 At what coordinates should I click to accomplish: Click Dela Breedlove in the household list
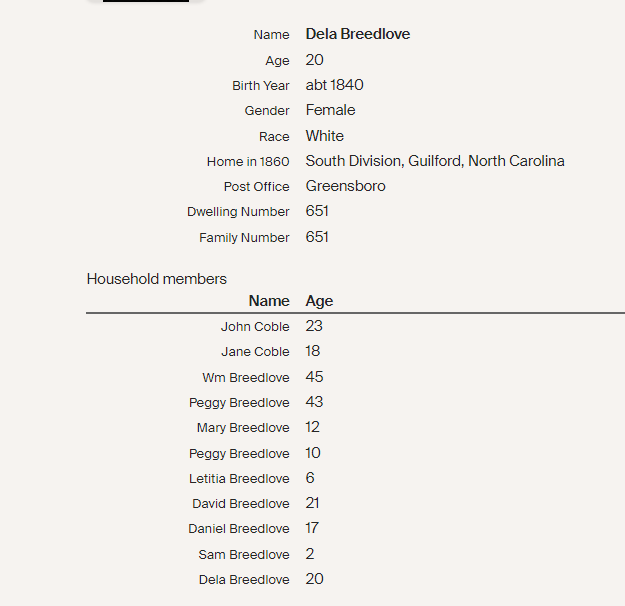pos(244,580)
